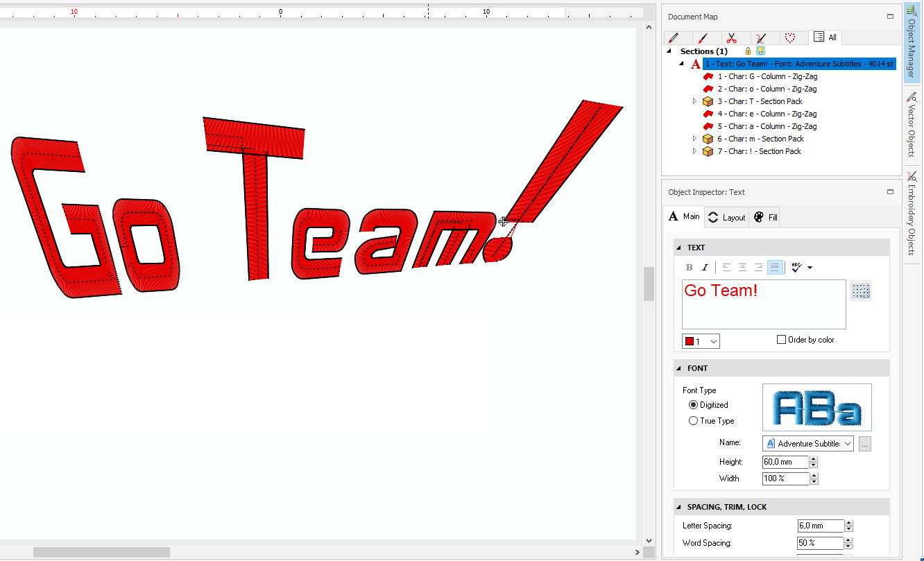Image resolution: width=924 pixels, height=561 pixels.
Task: Click the paintbrush tab in Document Map
Action: click(x=702, y=38)
